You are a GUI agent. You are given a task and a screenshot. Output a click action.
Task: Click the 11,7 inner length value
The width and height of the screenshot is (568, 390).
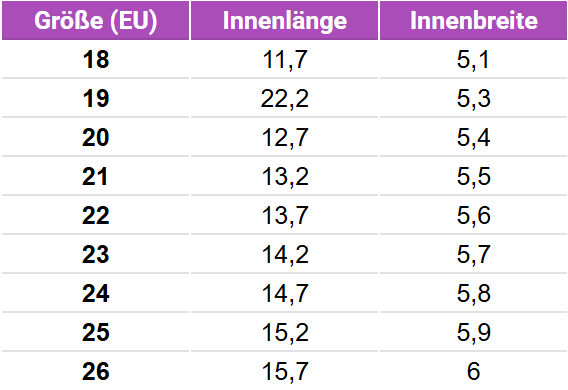pos(285,60)
